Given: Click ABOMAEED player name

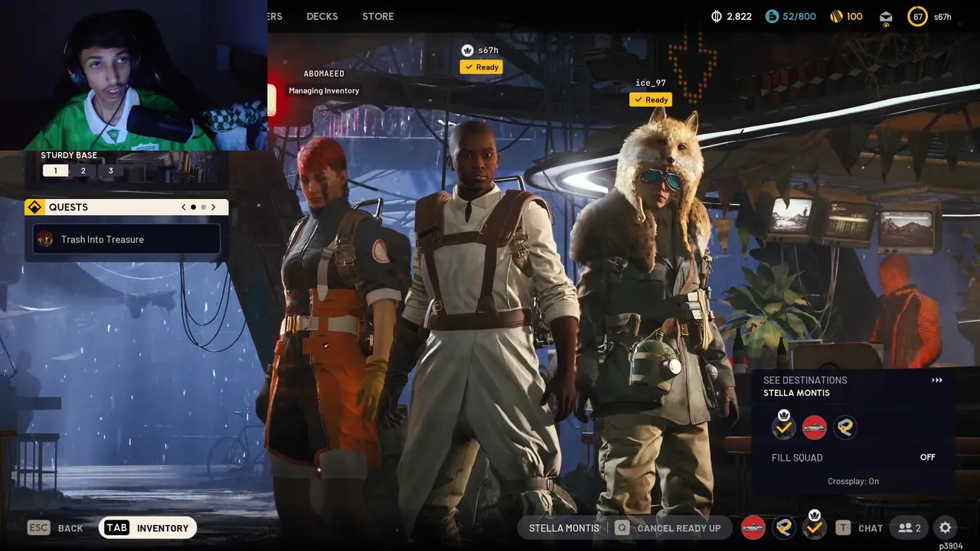Looking at the screenshot, I should pos(324,73).
